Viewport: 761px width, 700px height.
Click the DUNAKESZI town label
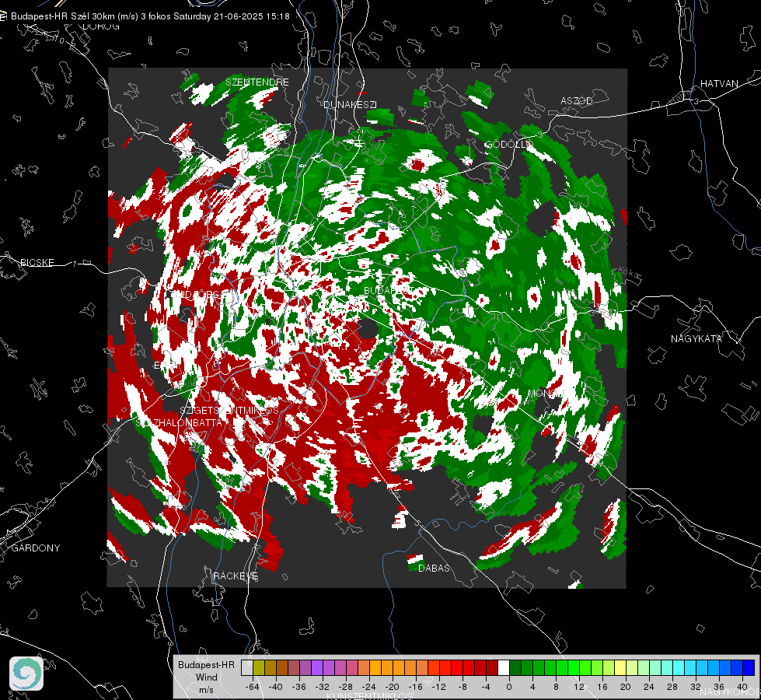pyautogui.click(x=350, y=104)
